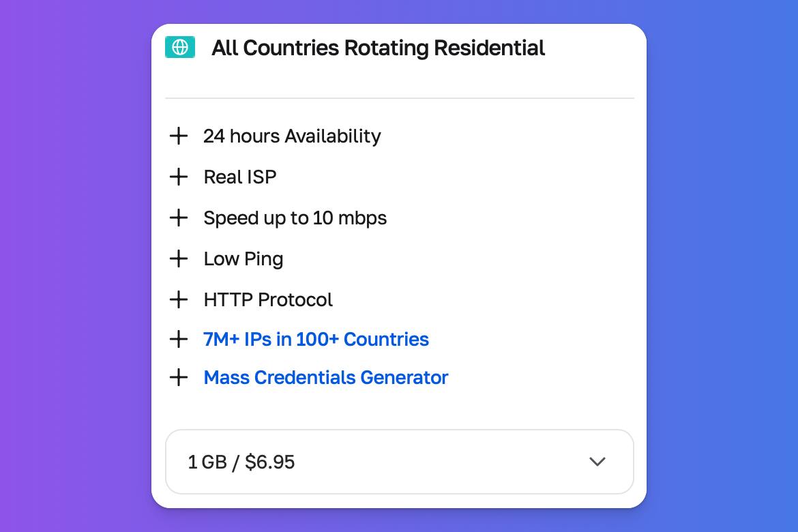Click plus icon beside Mass Credentials Generator
Image resolution: width=798 pixels, height=532 pixels.
pos(179,377)
